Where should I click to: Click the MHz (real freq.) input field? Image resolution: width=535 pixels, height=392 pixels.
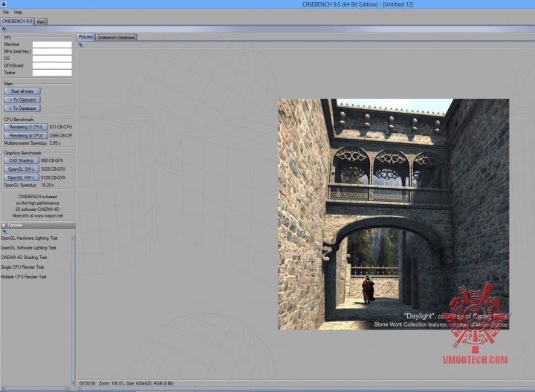[52, 51]
